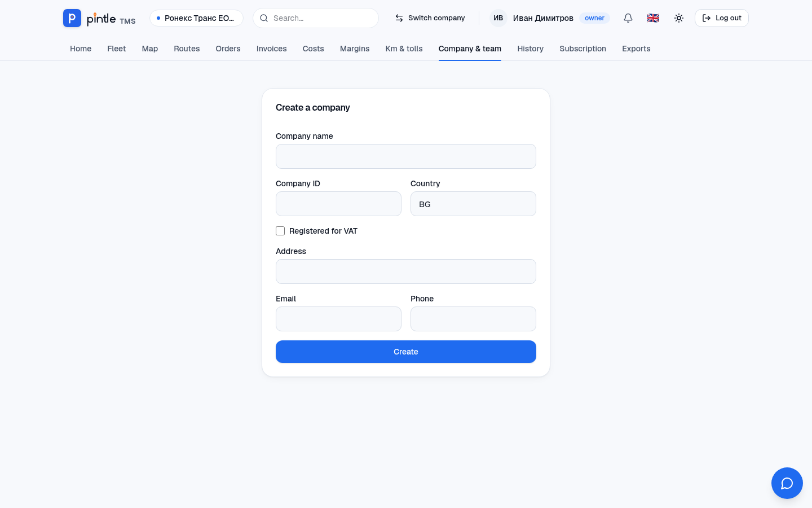This screenshot has width=812, height=508.
Task: Open the Subscription tab
Action: click(x=583, y=49)
